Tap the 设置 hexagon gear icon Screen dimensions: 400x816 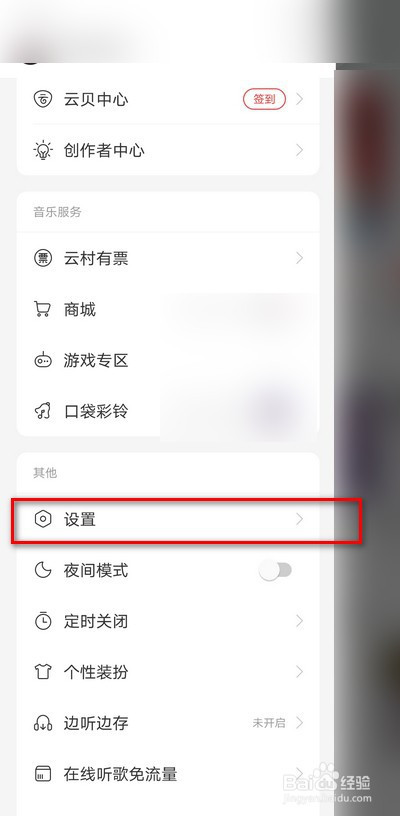click(x=43, y=519)
